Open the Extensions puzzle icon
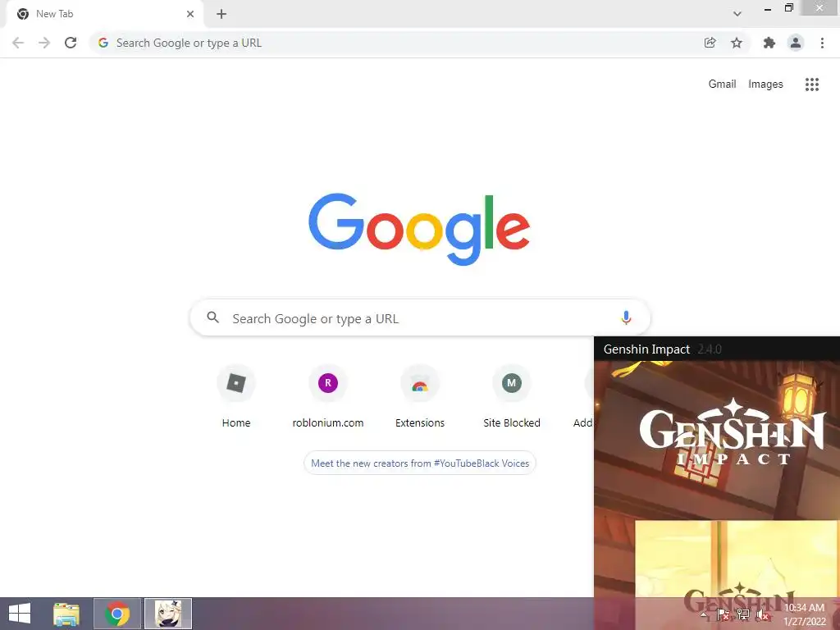Viewport: 840px width, 630px height. point(769,43)
